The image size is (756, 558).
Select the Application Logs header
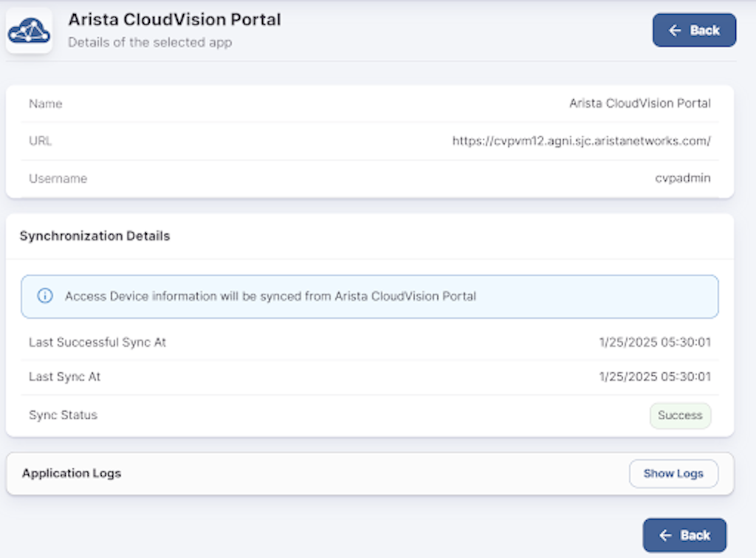[71, 473]
